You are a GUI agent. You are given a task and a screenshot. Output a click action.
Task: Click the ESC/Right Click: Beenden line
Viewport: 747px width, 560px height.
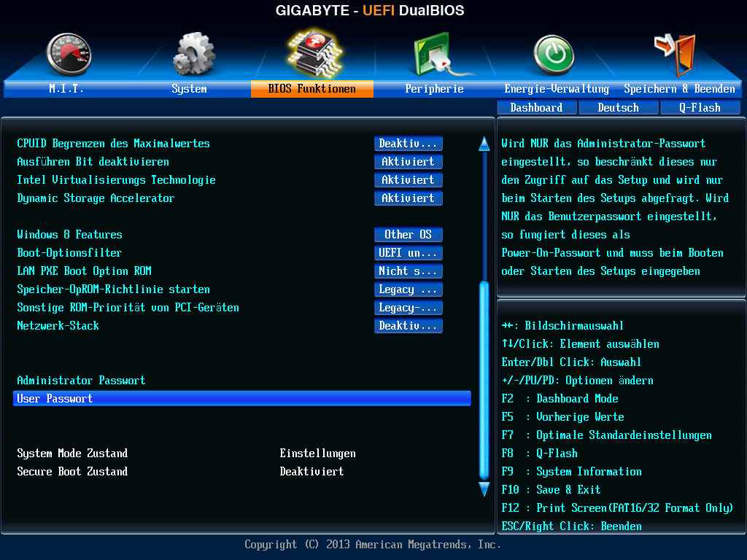(572, 526)
